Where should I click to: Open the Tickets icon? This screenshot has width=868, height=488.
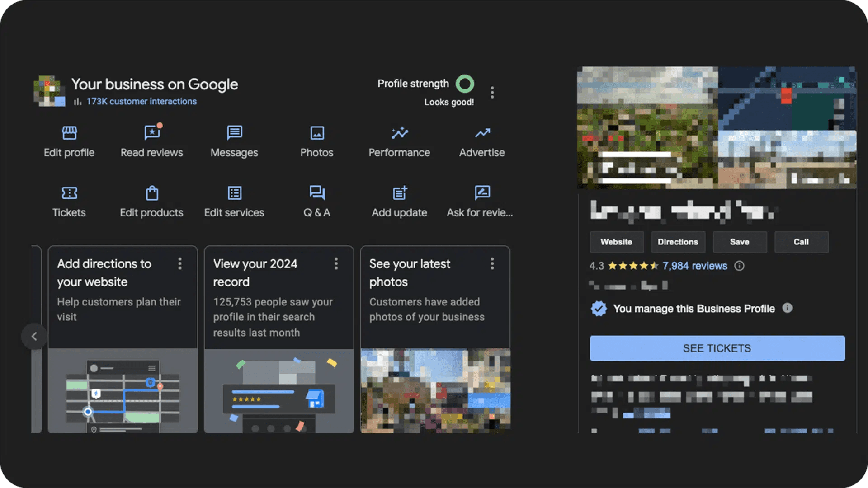tap(69, 193)
